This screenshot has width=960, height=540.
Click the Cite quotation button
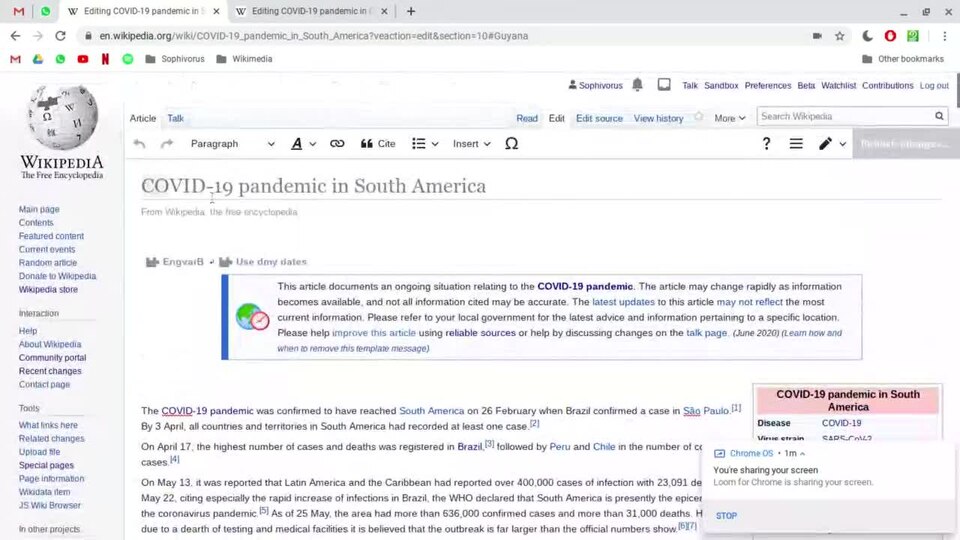click(378, 144)
